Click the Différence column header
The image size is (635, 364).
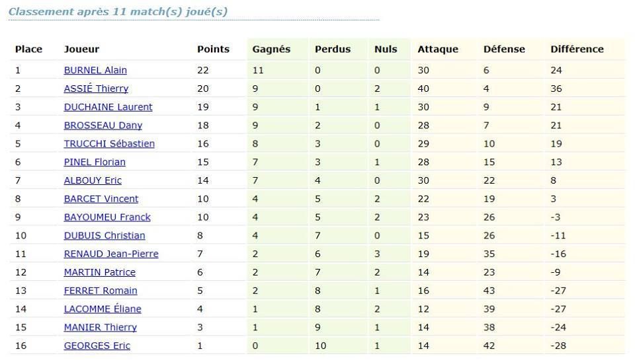pyautogui.click(x=577, y=50)
